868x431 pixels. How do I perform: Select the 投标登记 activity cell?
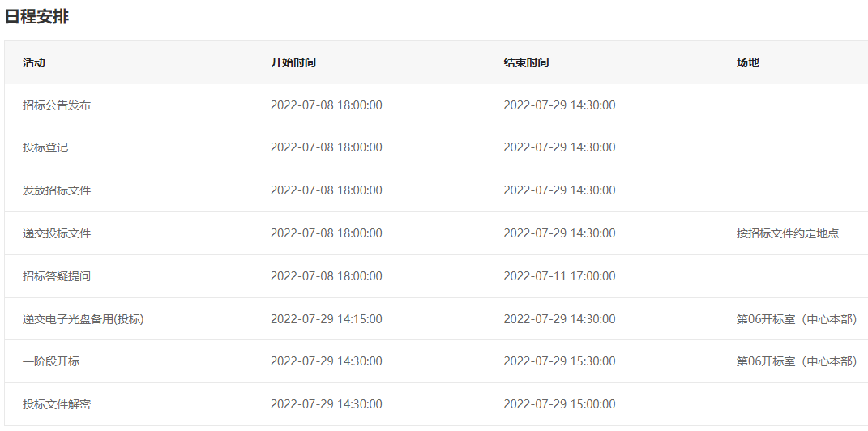[x=45, y=147]
